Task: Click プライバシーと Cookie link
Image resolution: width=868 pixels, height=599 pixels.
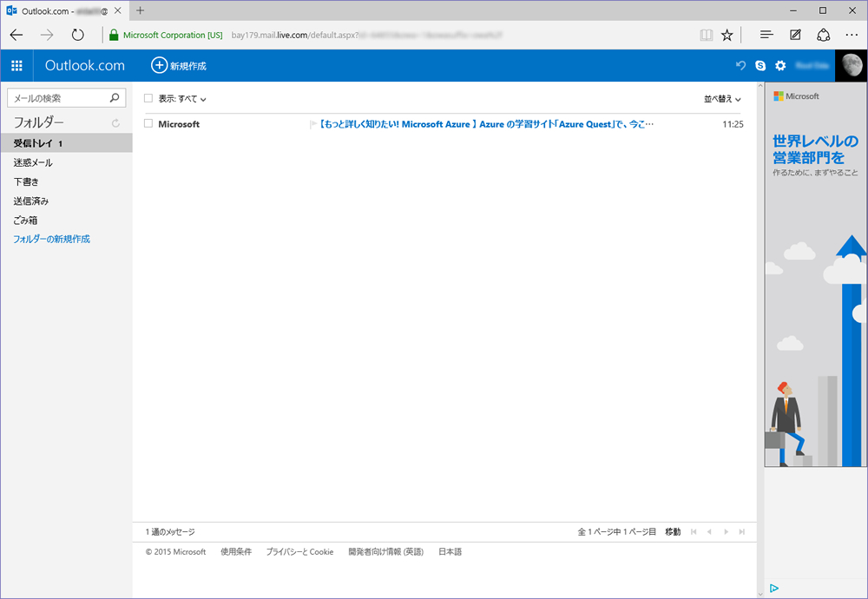Action: coord(299,551)
